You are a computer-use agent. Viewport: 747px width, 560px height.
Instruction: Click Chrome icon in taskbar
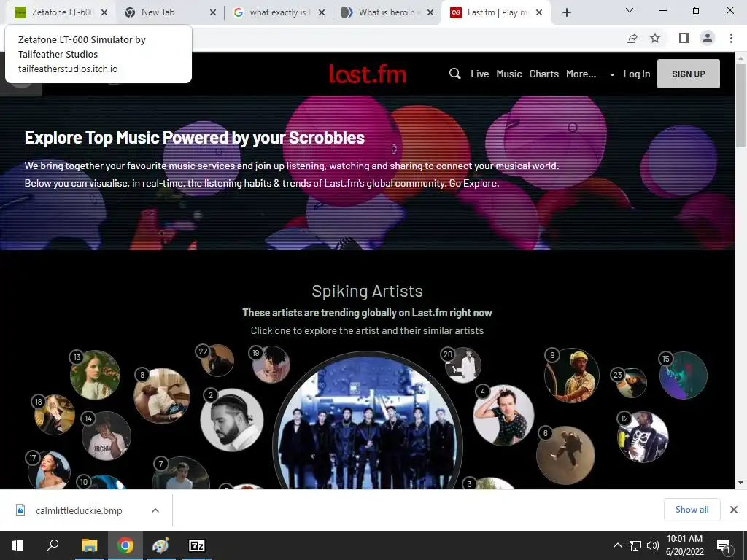[125, 545]
